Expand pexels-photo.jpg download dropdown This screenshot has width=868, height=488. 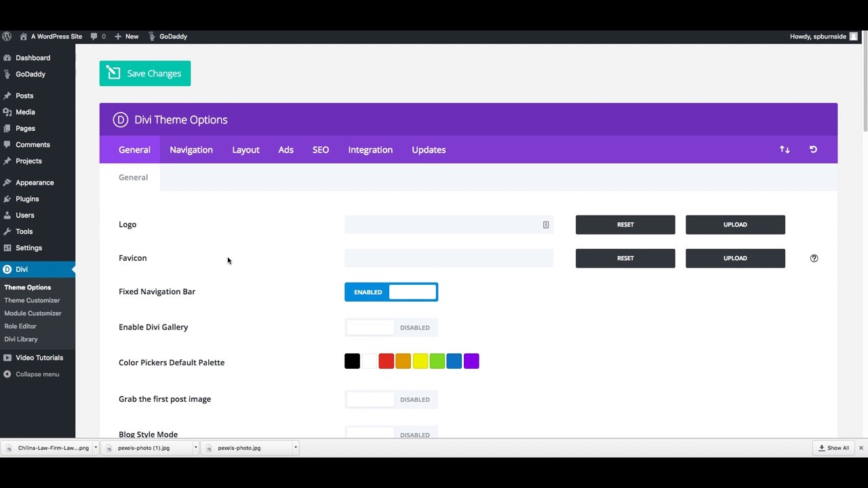point(295,448)
